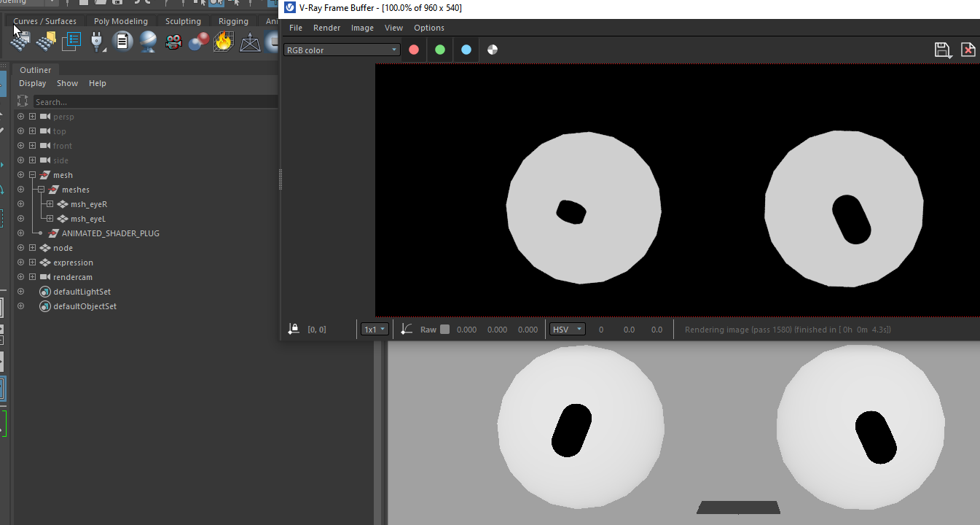This screenshot has width=980, height=525.
Task: Open the Options menu in V-Ray Frame Buffer
Action: point(429,28)
